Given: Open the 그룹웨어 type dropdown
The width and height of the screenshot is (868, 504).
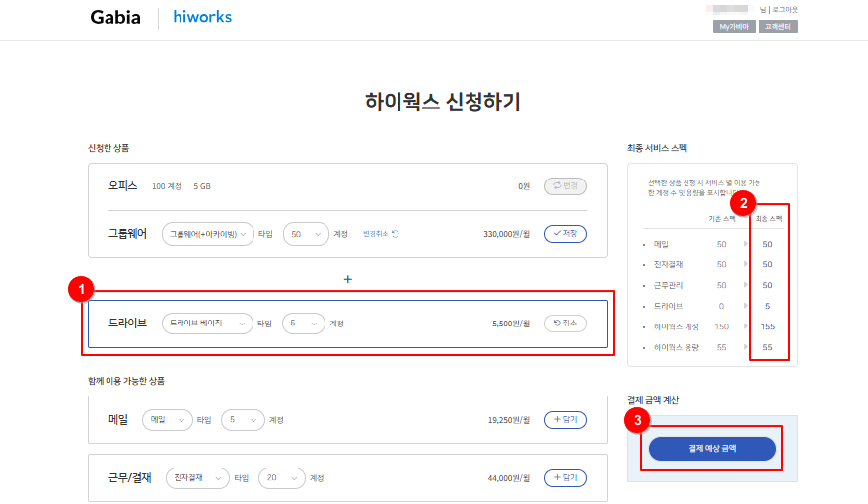Looking at the screenshot, I should (x=207, y=234).
